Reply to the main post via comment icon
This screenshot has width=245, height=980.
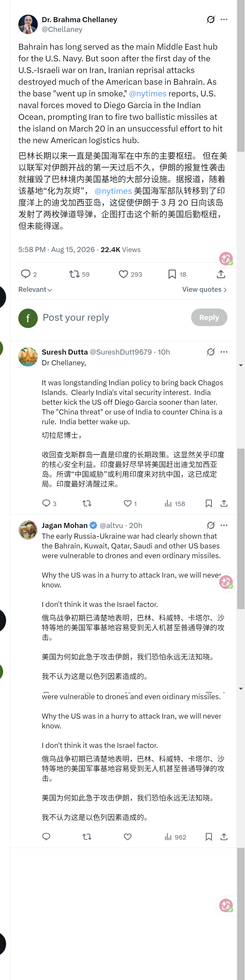(26, 274)
